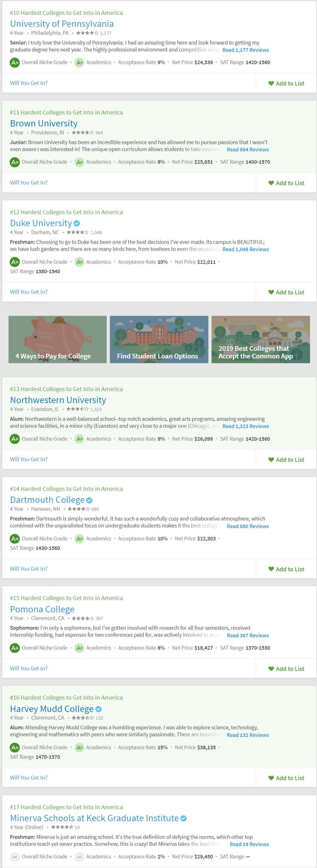Open 4 Ways to Pay for College card
Image resolution: width=317 pixels, height=868 pixels.
(58, 339)
